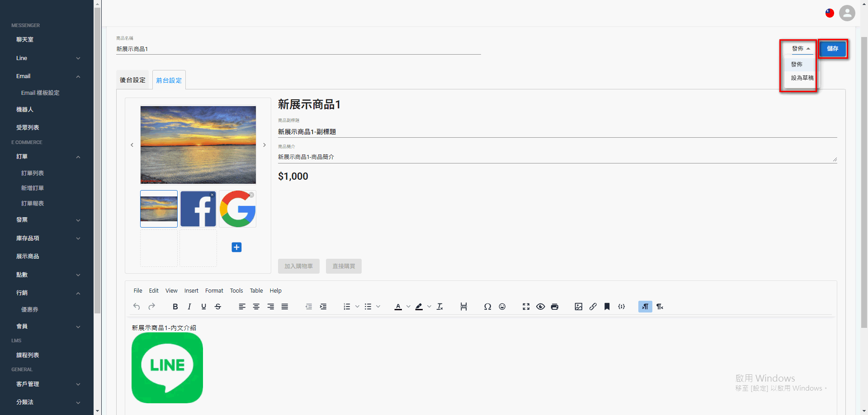Viewport: 868px width, 415px height.
Task: Change language via the flag icon
Action: coord(830,13)
